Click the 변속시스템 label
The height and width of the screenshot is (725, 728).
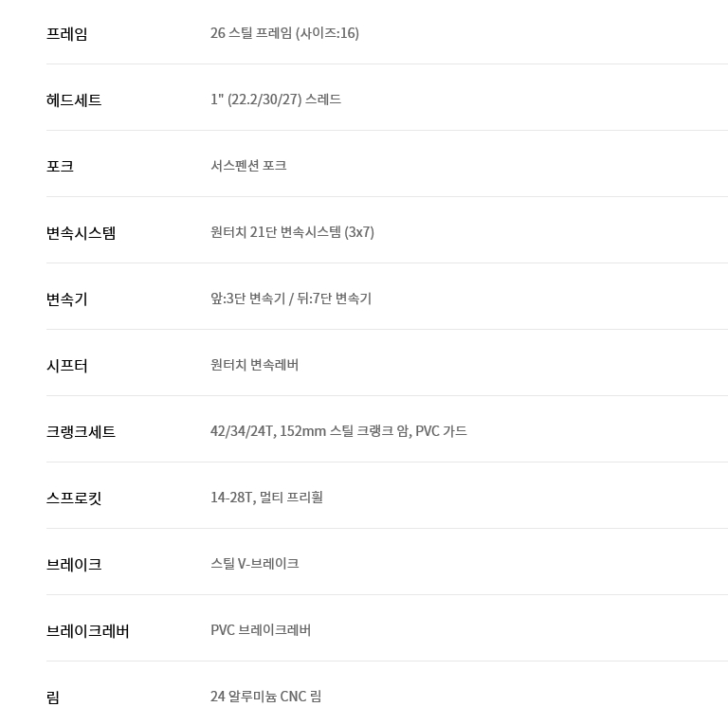[x=82, y=233]
